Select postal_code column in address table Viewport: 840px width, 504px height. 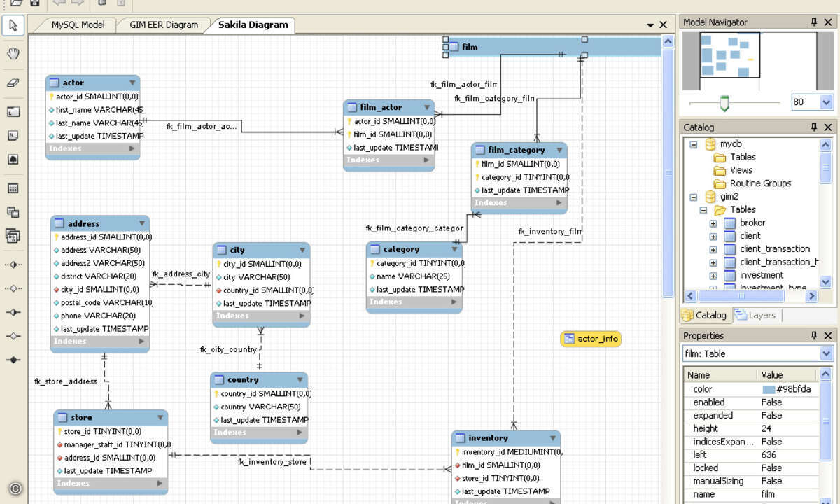(102, 302)
